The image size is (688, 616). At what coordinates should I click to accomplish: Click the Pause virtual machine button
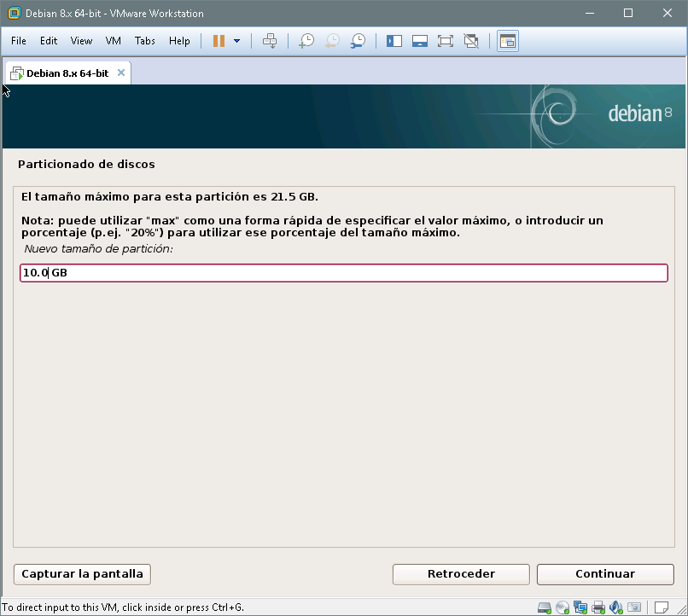pos(219,41)
